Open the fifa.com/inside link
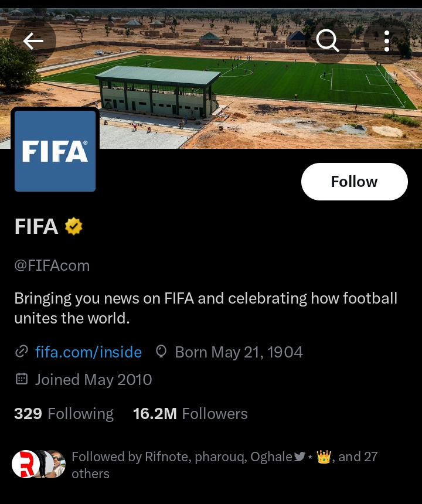The width and height of the screenshot is (422, 504). click(89, 352)
